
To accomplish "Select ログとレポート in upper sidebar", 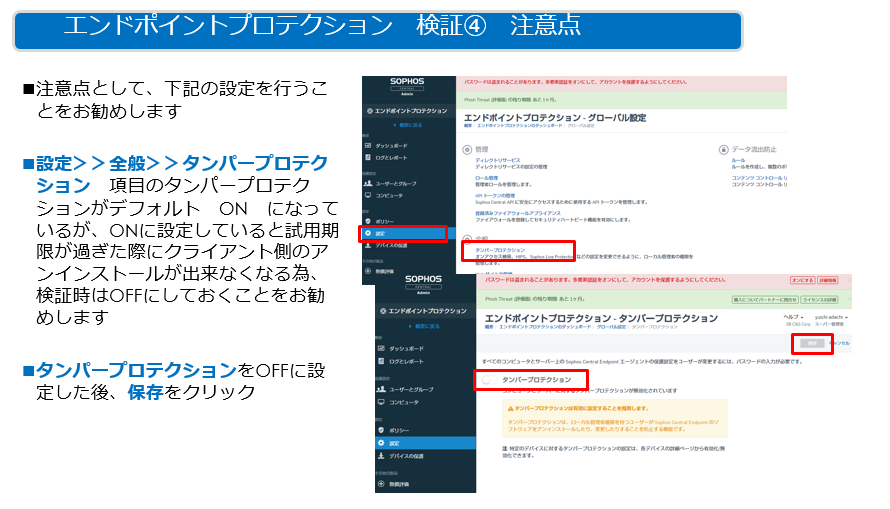I will pyautogui.click(x=391, y=157).
